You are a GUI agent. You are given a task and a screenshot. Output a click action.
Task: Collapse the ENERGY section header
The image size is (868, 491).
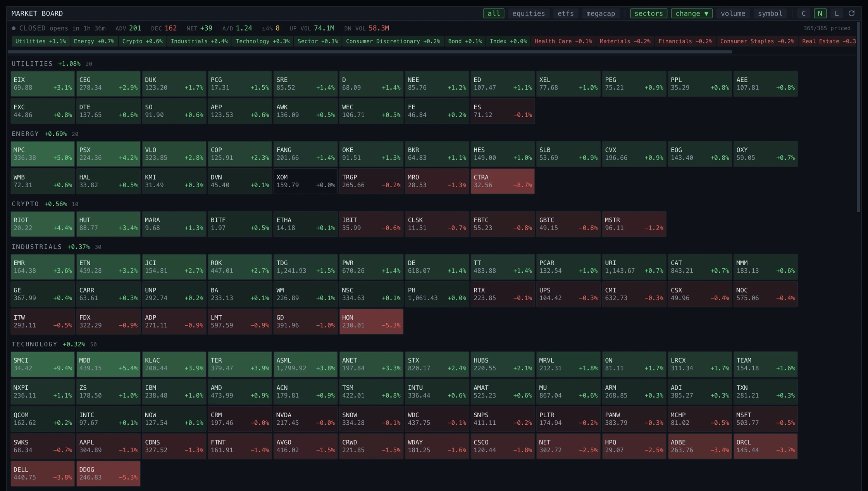pos(45,134)
